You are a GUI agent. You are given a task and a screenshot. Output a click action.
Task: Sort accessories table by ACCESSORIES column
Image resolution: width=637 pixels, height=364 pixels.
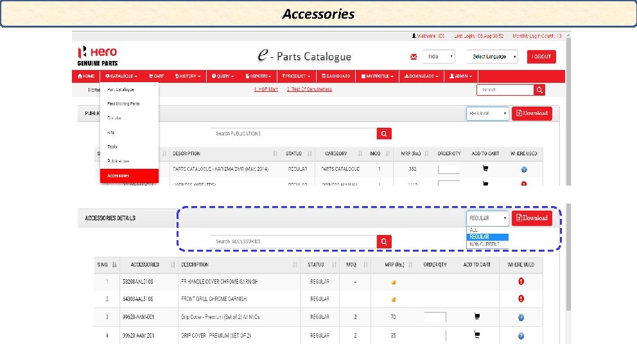(173, 265)
